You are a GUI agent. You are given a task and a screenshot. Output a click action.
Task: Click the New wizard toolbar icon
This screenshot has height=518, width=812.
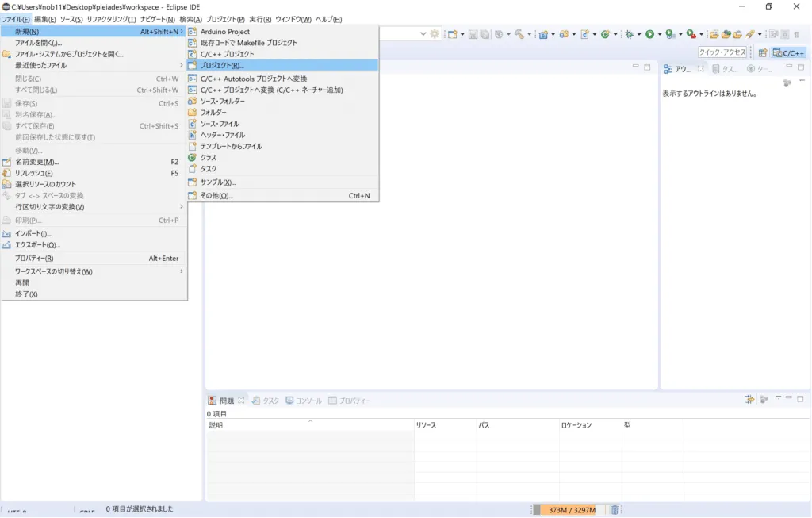[452, 34]
